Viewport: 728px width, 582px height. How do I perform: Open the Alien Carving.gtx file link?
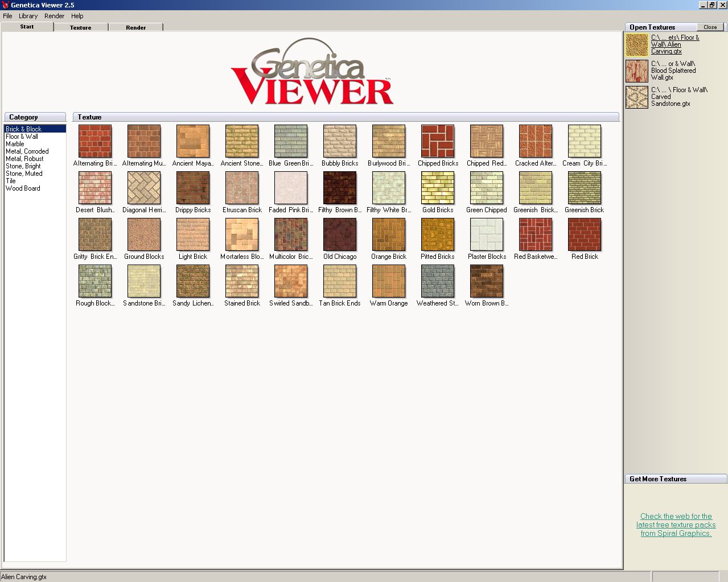pos(675,44)
